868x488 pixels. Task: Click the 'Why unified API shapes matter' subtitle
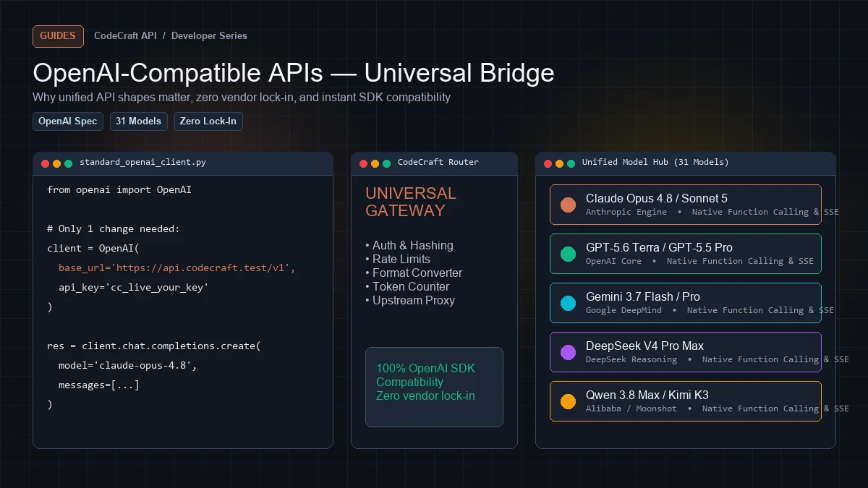point(242,97)
